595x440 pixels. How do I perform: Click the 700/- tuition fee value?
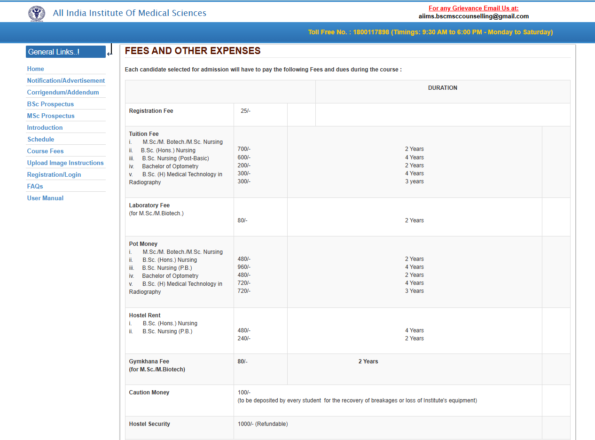tap(244, 149)
